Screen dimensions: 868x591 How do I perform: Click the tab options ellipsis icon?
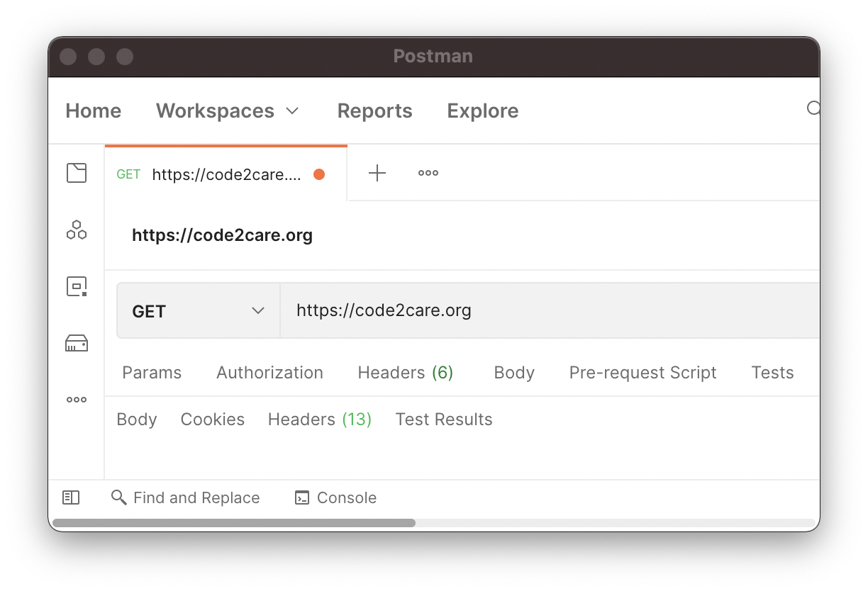tap(428, 173)
